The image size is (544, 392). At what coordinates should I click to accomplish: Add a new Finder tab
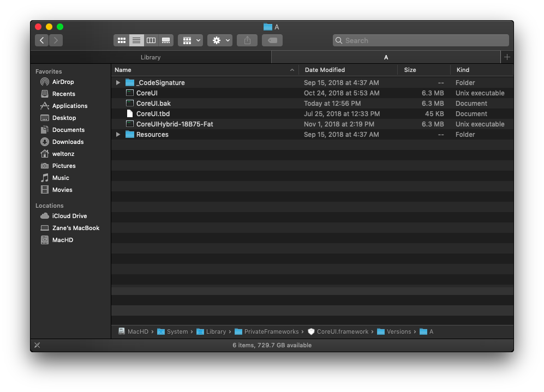pyautogui.click(x=507, y=57)
